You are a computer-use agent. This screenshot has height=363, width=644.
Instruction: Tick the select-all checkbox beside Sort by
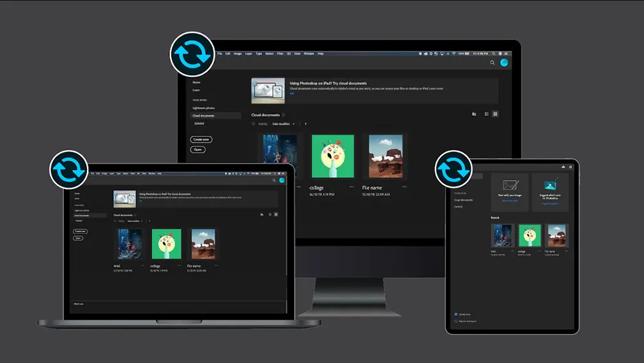[x=254, y=123]
